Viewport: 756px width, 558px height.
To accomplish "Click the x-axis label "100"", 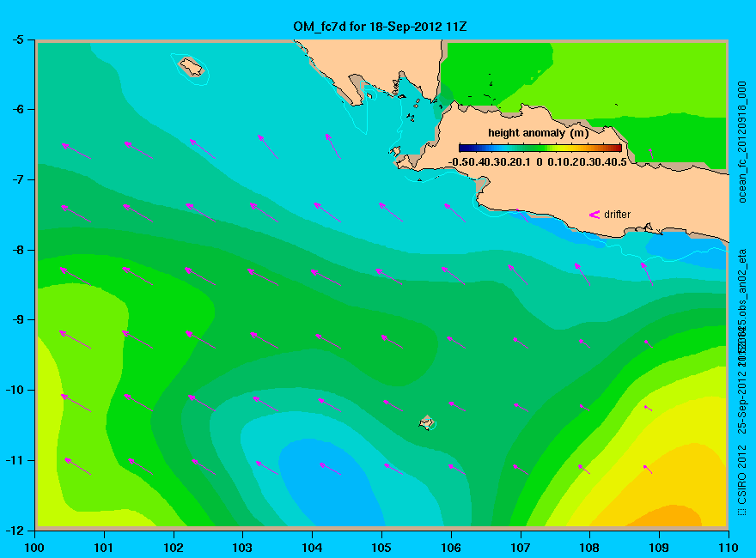I will [34, 548].
